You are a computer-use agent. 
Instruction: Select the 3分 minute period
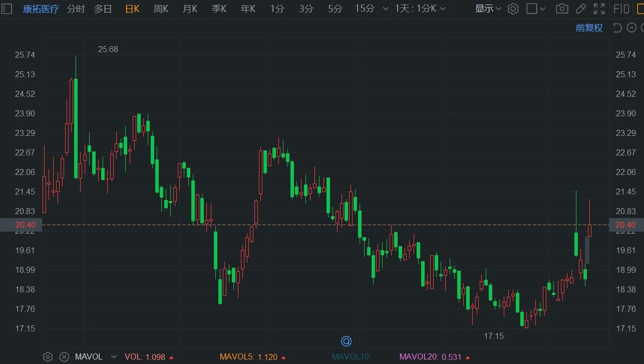point(306,9)
